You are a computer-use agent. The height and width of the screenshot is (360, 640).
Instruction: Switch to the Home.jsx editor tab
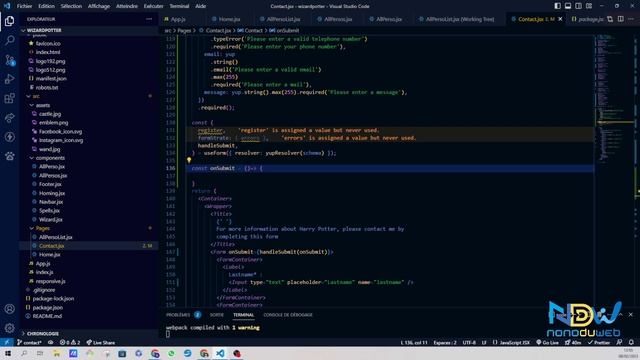coord(229,19)
